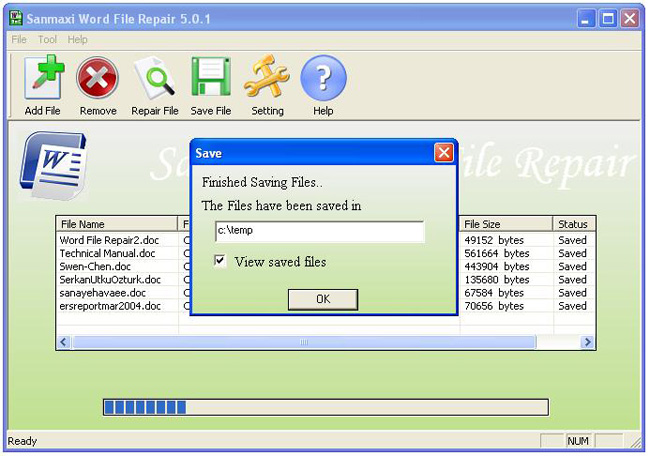Click the blue progress bar
This screenshot has height=456, width=650.
326,407
